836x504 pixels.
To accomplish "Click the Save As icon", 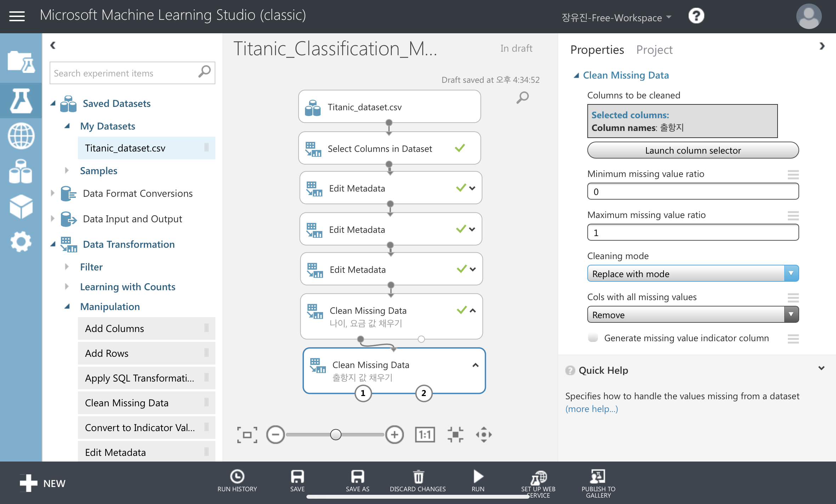I will tap(357, 476).
